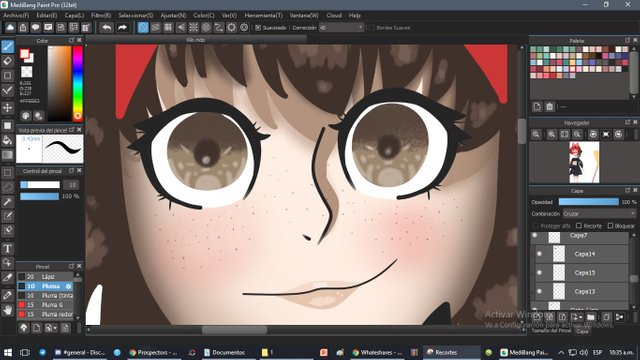
Task: Select the Gradient tool
Action: (x=7, y=155)
